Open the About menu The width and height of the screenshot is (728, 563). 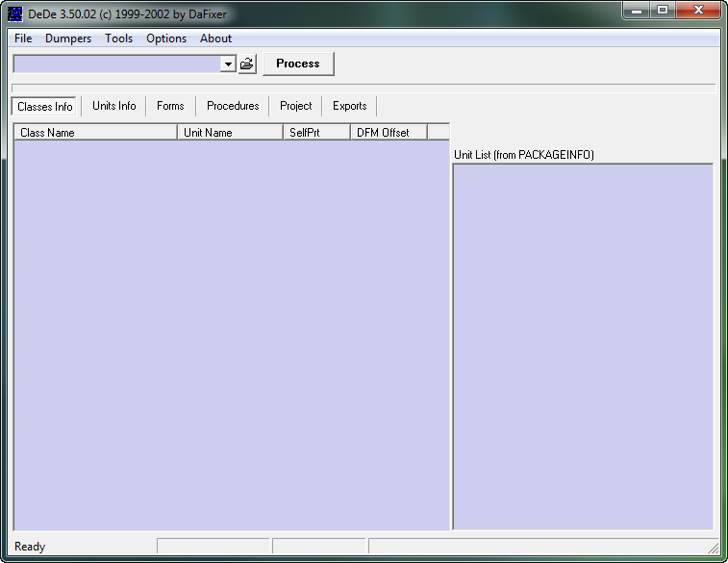click(x=215, y=38)
